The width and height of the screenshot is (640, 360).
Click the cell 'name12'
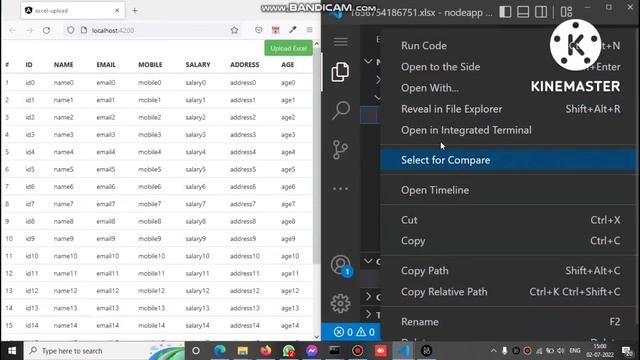[x=65, y=291]
